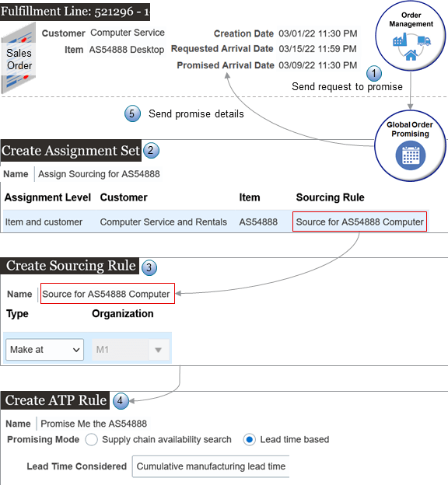Viewport: 448px width, 485px height.
Task: Click the Item column header in assignment table
Action: (250, 197)
